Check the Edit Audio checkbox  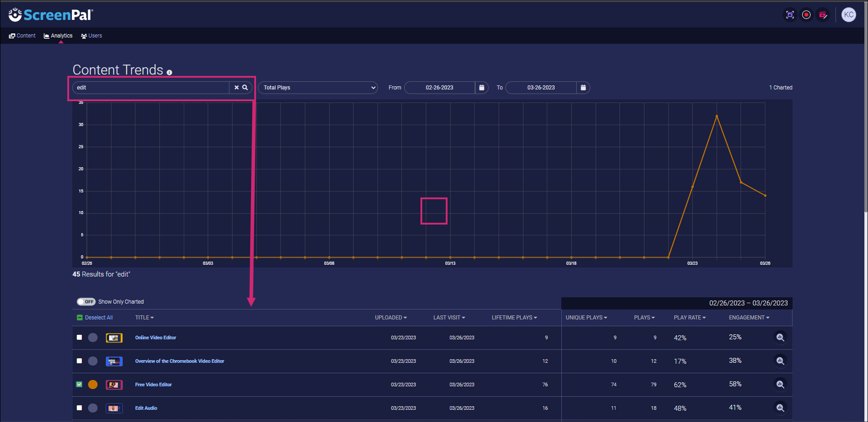[x=79, y=408]
